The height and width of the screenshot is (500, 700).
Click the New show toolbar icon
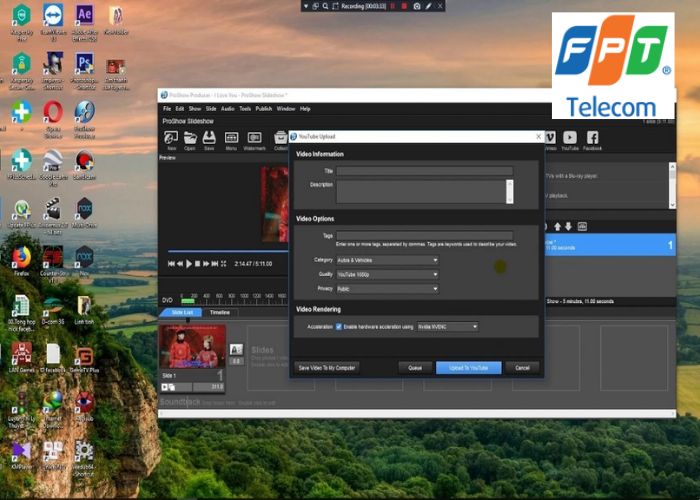pos(171,138)
